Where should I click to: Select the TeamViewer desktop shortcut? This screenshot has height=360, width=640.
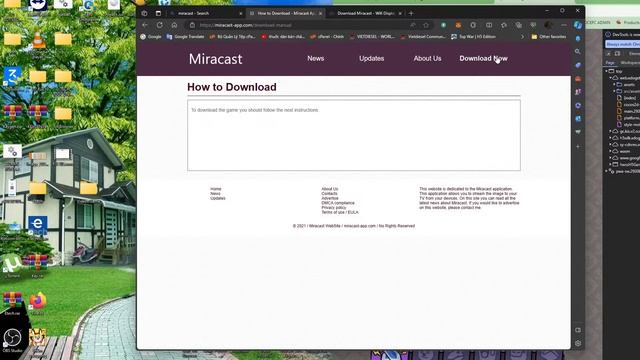click(38, 5)
